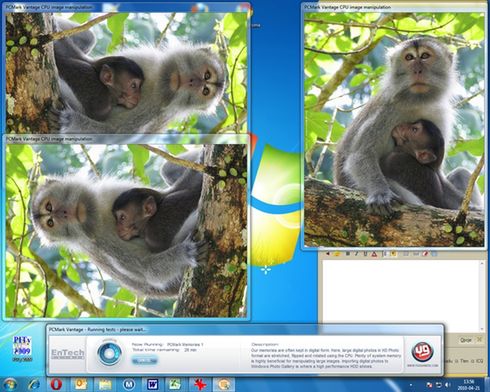Open Windows Explorer folder on taskbar

click(x=105, y=384)
